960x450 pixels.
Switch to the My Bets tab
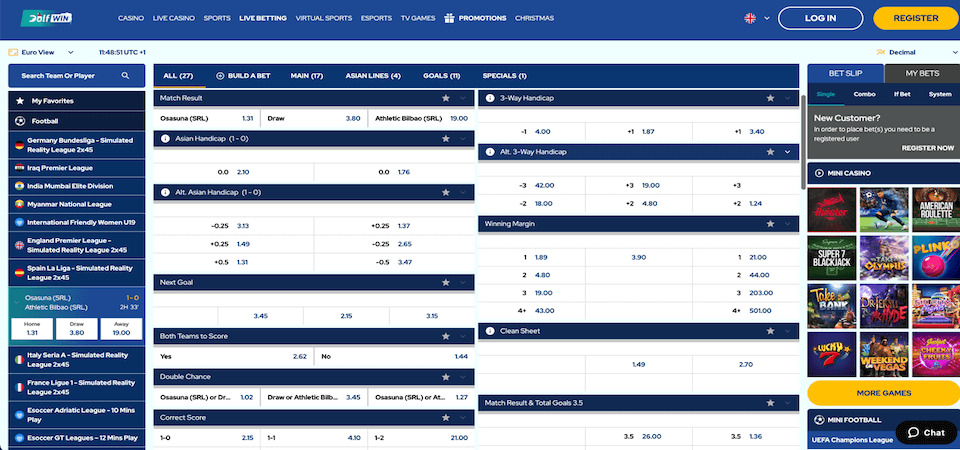[922, 73]
